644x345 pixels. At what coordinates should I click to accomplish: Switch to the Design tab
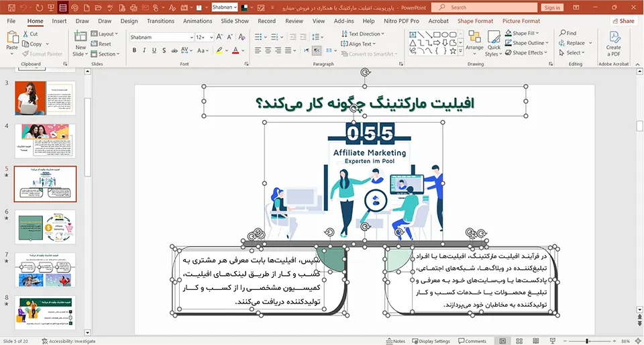[x=129, y=21]
